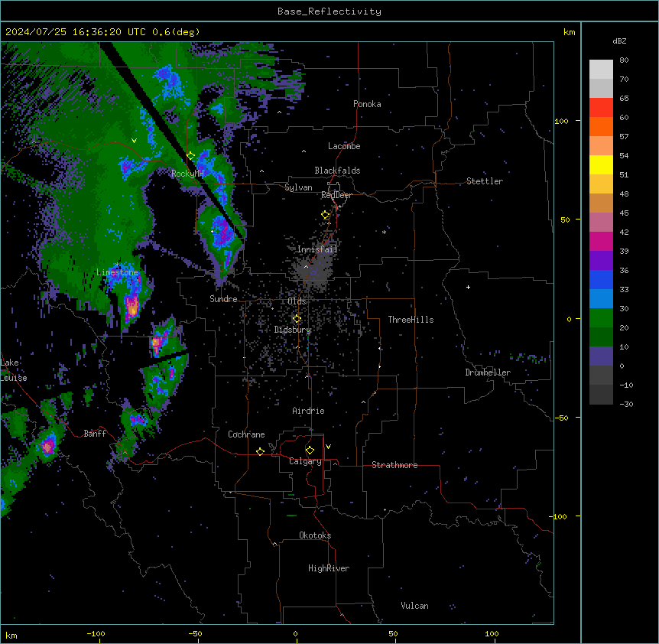
Task: Click the HighRiver label
Action: [x=329, y=568]
